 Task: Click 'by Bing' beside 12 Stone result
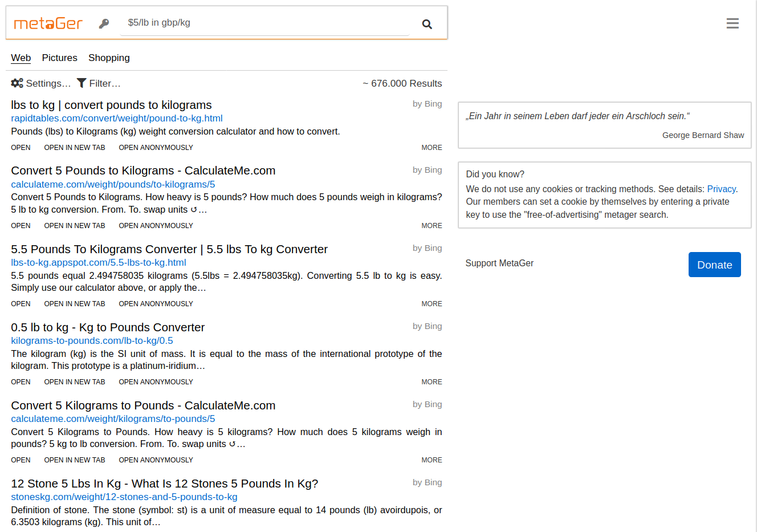(x=428, y=482)
